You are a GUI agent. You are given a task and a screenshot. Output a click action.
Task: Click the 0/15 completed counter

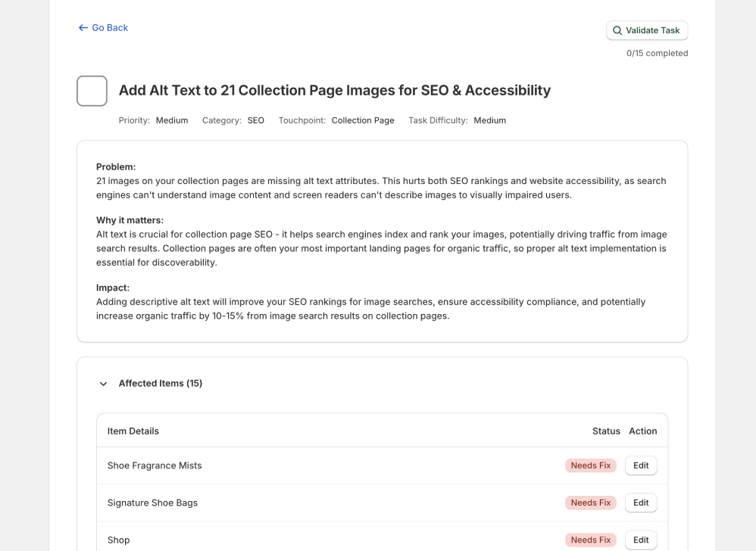point(657,54)
